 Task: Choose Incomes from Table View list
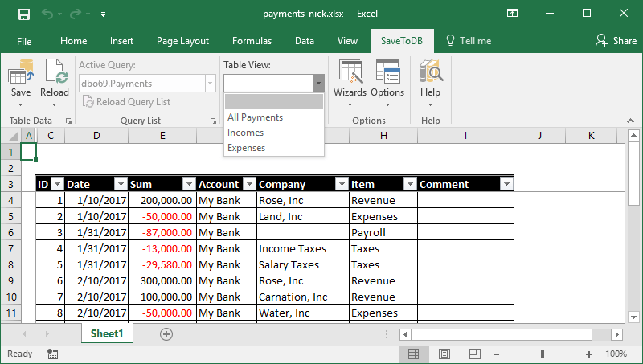pos(274,133)
